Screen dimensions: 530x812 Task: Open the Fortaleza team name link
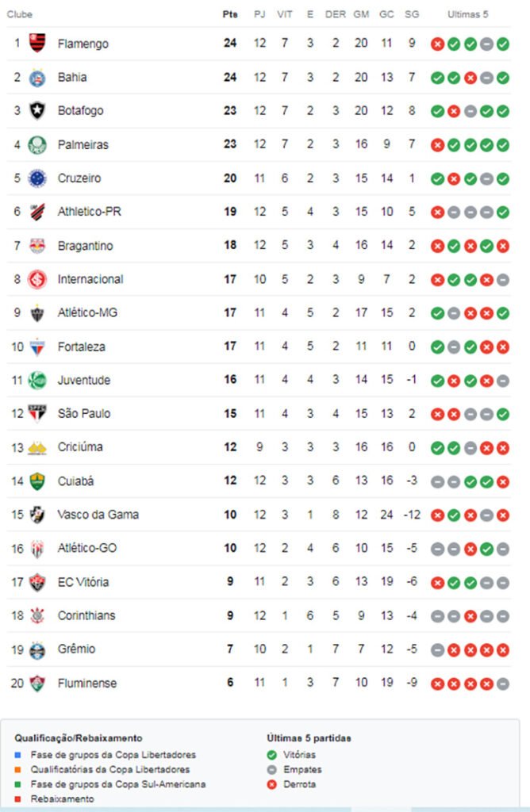click(x=81, y=347)
